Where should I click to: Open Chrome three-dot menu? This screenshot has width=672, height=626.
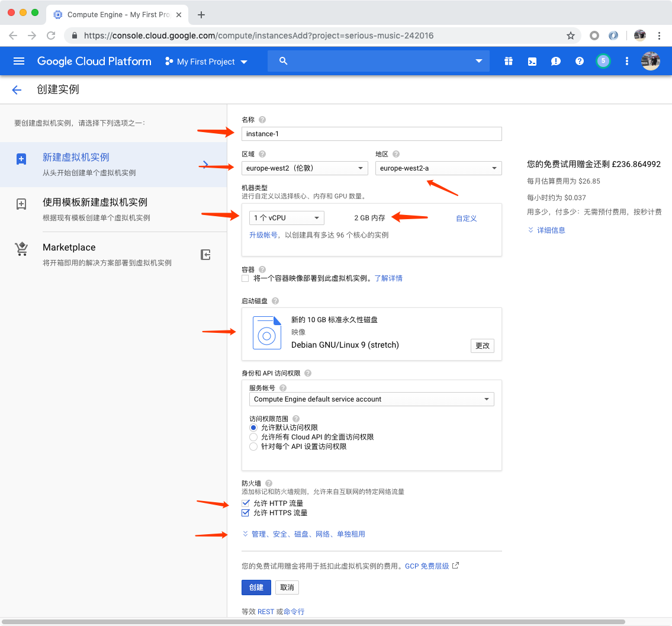[x=659, y=36]
